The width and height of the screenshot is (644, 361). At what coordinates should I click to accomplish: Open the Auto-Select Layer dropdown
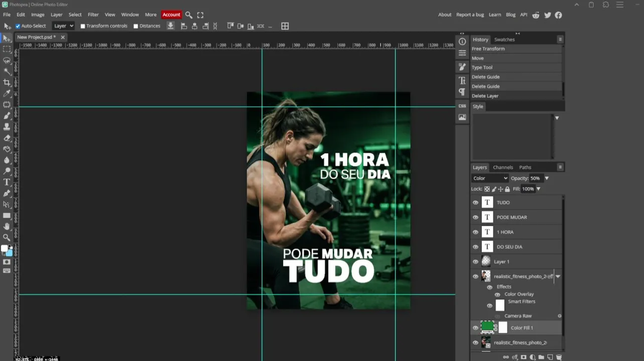pyautogui.click(x=63, y=26)
